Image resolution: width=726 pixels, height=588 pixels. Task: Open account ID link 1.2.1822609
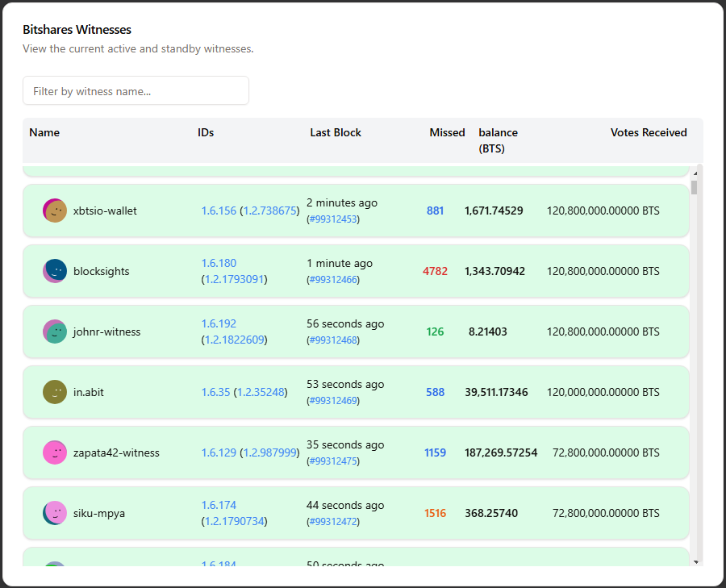click(x=234, y=340)
